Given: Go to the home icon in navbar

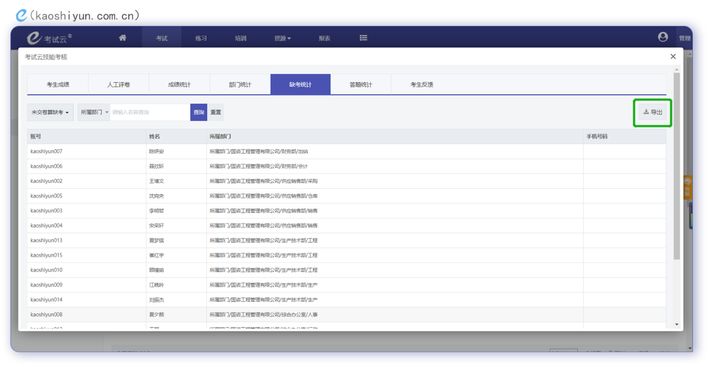Looking at the screenshot, I should tap(122, 38).
